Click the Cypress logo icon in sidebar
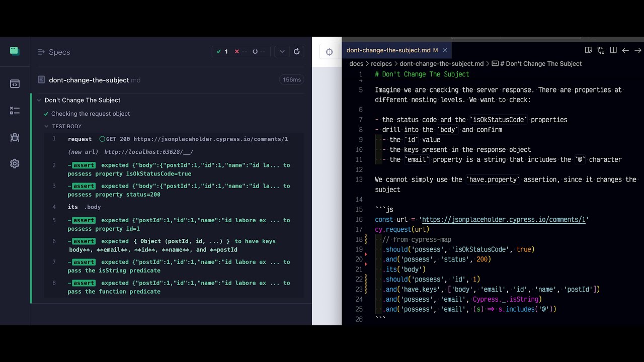This screenshot has width=644, height=362. (15, 51)
